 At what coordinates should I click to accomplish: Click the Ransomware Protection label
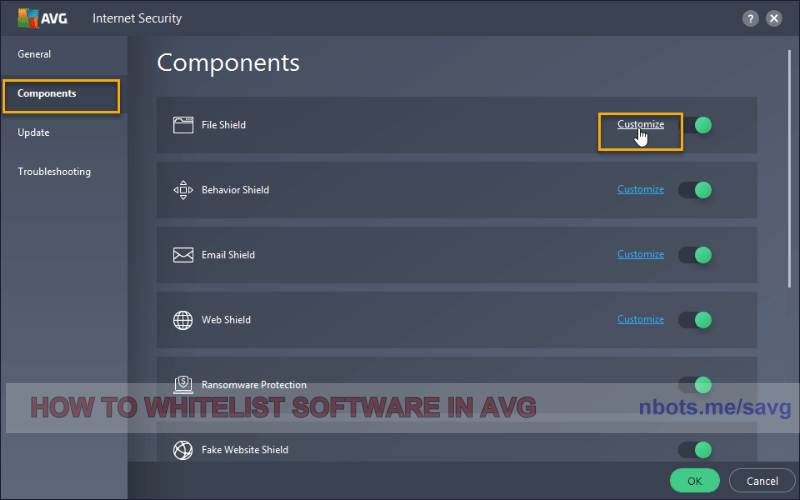254,385
